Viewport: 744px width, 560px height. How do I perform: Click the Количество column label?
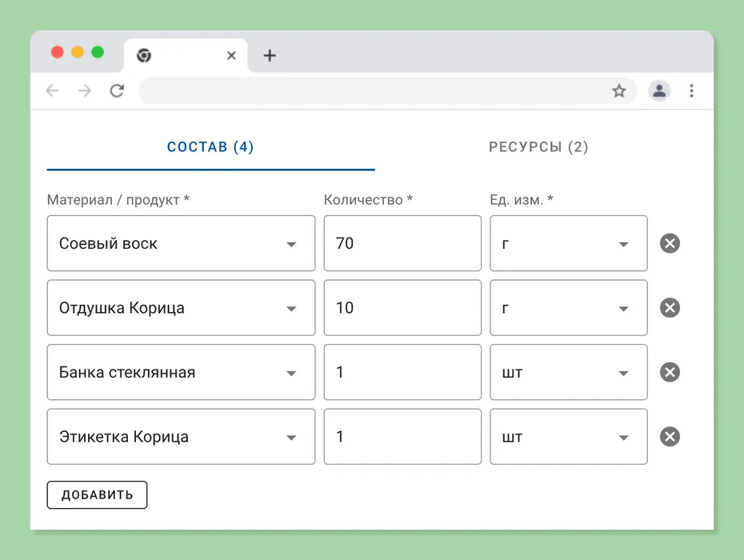coord(368,200)
